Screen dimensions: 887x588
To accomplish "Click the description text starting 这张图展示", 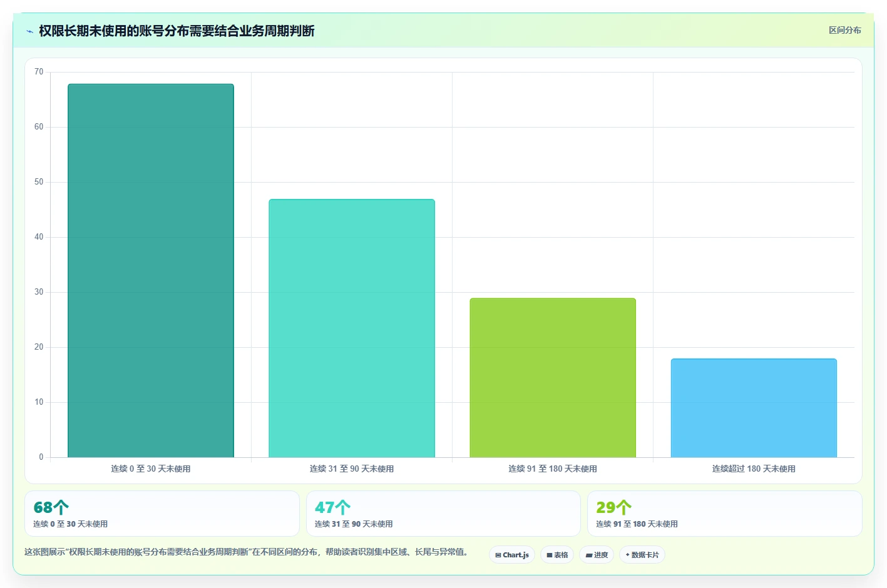I will 247,552.
